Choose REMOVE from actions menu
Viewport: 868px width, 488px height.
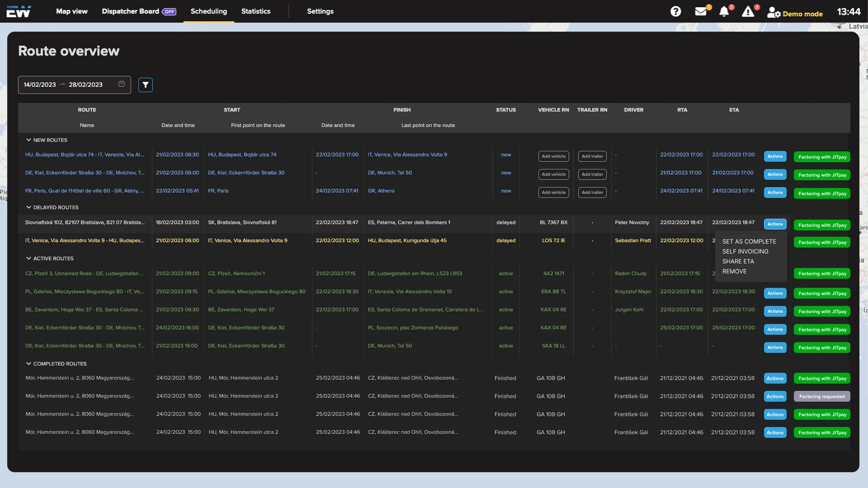(x=734, y=271)
